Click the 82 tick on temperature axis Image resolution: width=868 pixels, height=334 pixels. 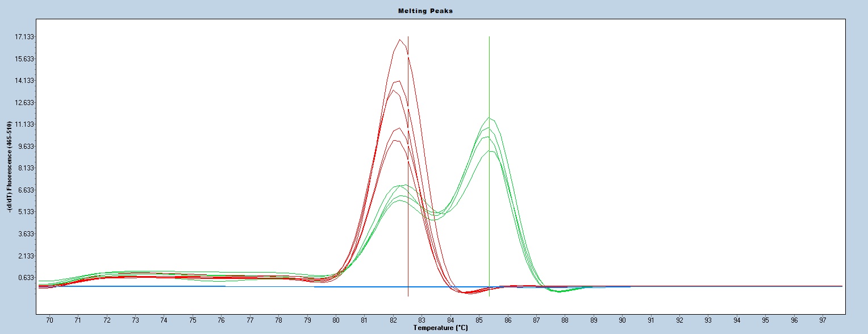click(393, 320)
